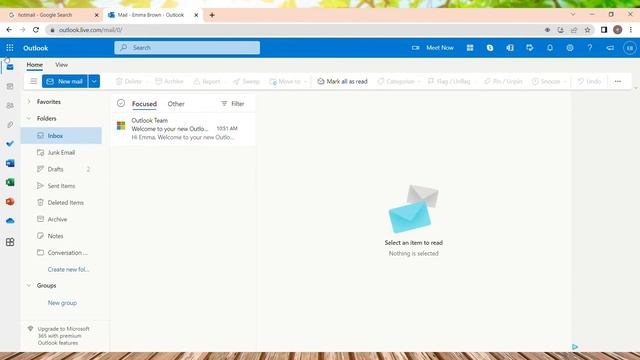Open Outlook Team welcome email
The width and height of the screenshot is (640, 360).
[x=183, y=129]
